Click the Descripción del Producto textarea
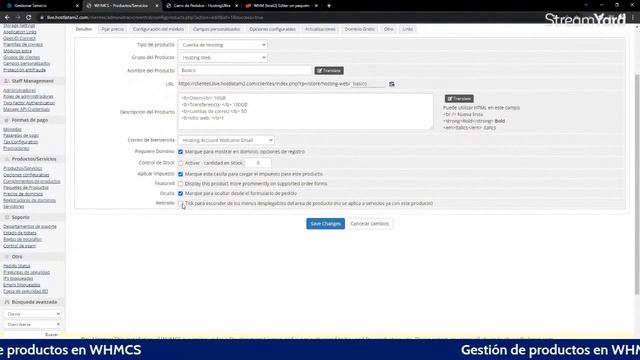This screenshot has width=640, height=360. [x=305, y=112]
